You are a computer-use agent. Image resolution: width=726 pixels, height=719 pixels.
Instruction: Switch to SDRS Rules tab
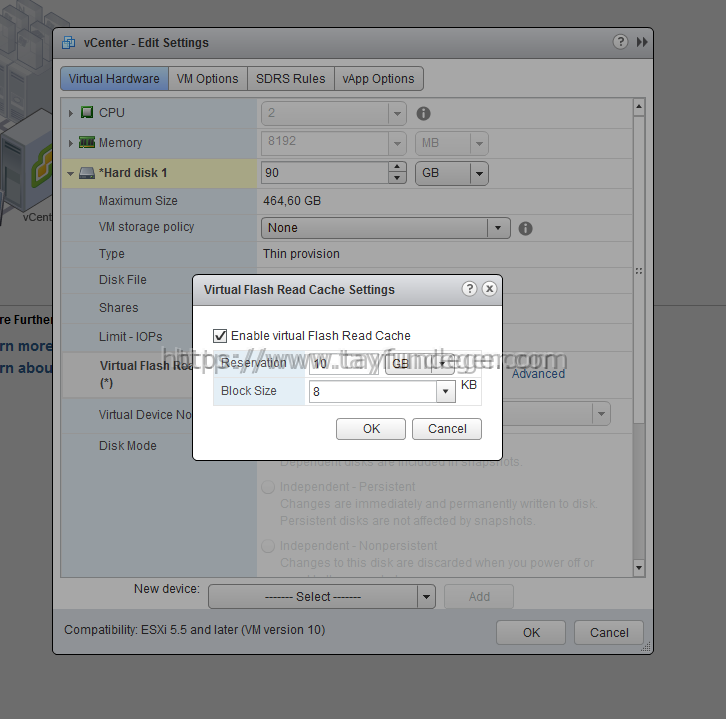pos(290,79)
